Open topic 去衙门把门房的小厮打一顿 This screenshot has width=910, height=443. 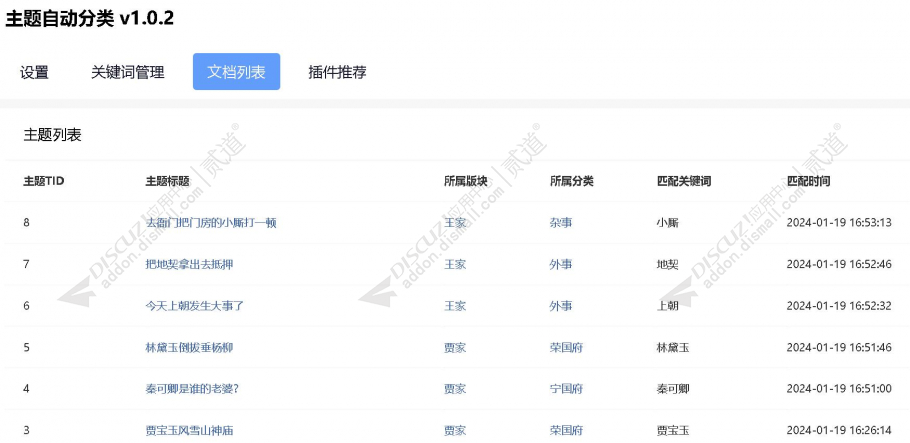coord(211,222)
